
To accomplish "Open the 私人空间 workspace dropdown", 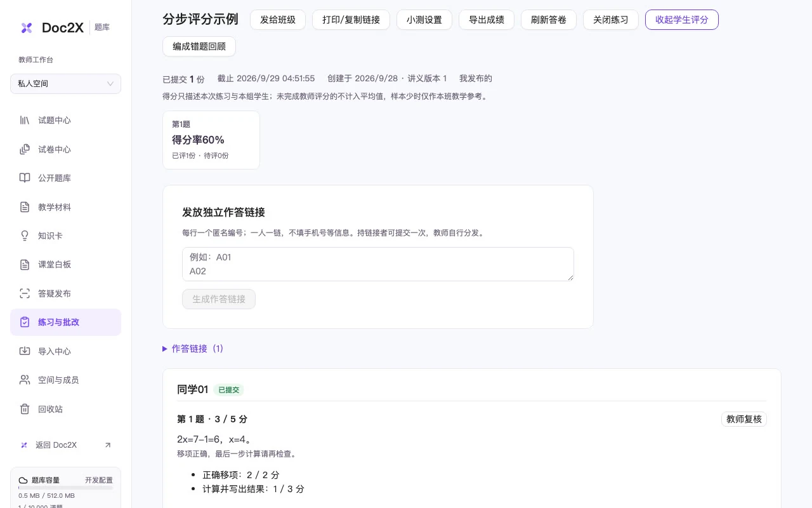I will coord(65,84).
